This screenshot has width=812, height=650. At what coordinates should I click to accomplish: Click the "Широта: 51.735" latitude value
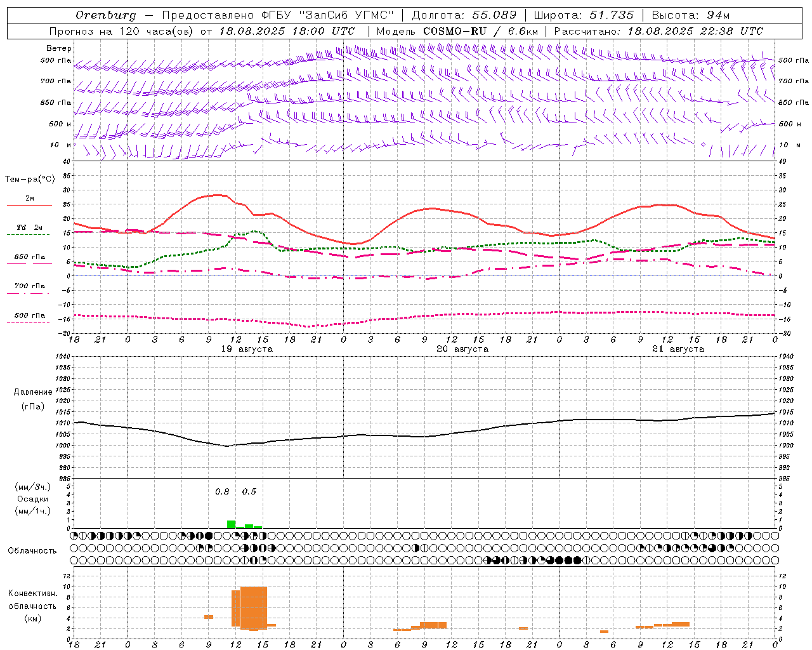pyautogui.click(x=584, y=15)
